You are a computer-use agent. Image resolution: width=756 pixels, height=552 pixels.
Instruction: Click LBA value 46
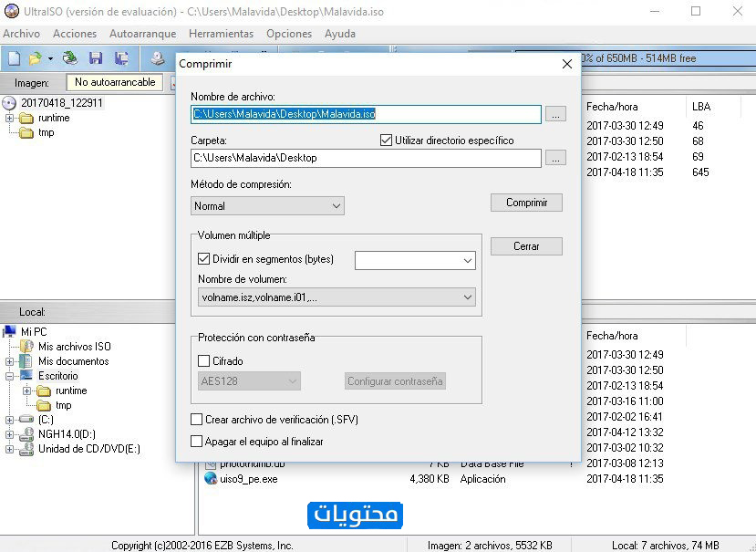(x=698, y=126)
